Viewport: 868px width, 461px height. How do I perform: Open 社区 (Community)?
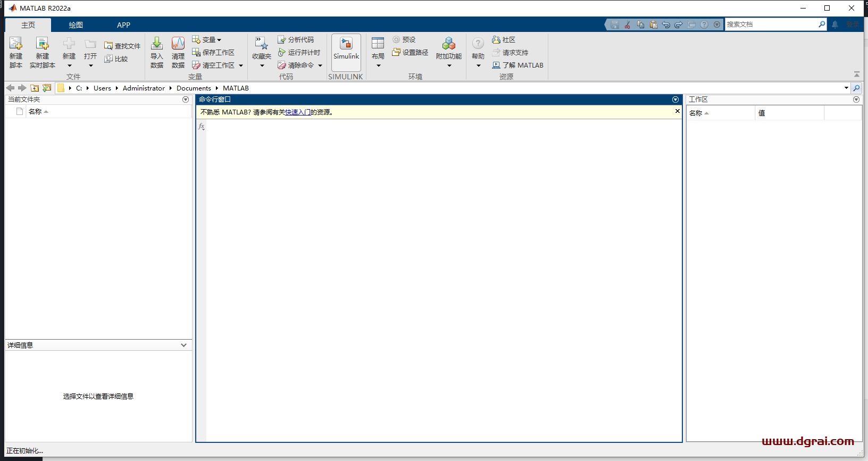pyautogui.click(x=504, y=40)
